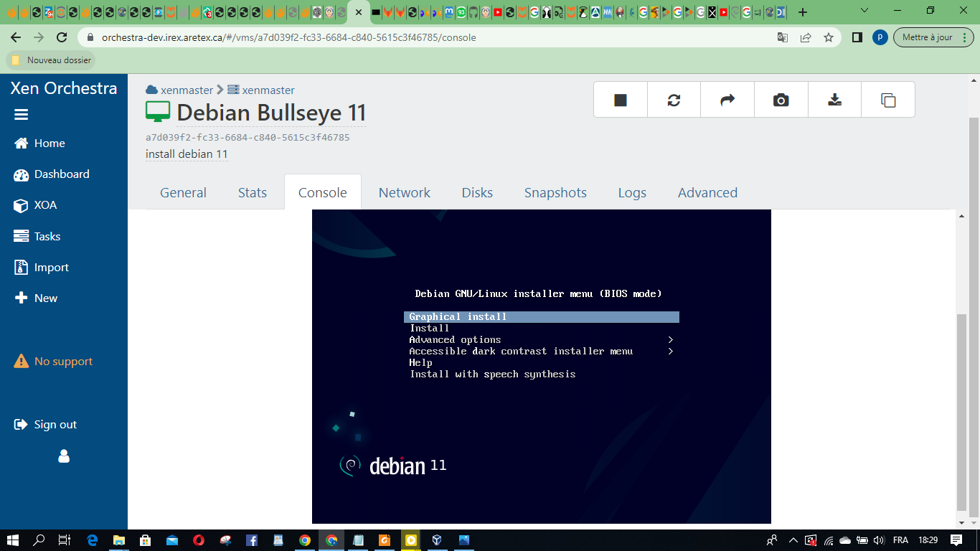Click the No support warning link

coord(54,362)
